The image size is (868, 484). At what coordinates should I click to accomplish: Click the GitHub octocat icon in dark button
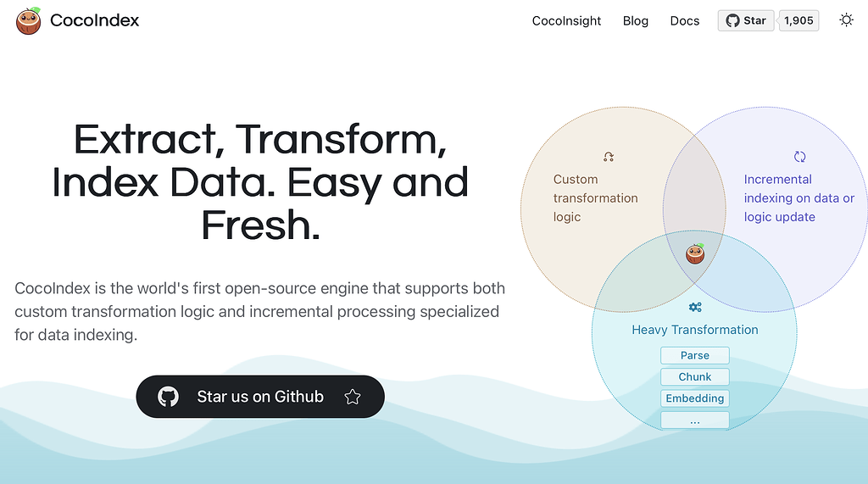[169, 397]
